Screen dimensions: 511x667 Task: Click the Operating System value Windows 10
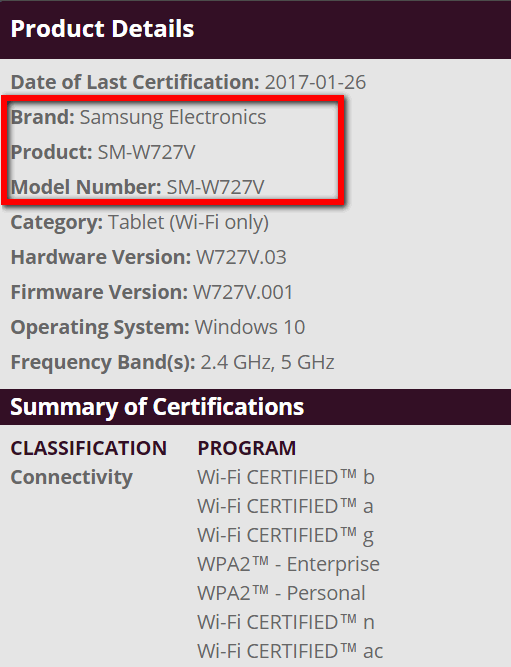point(250,327)
